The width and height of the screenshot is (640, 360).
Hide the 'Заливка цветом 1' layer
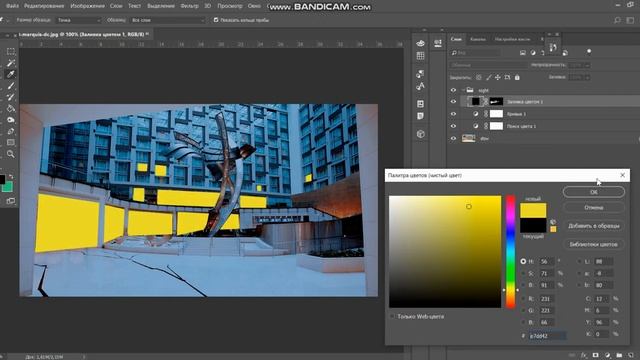(453, 102)
